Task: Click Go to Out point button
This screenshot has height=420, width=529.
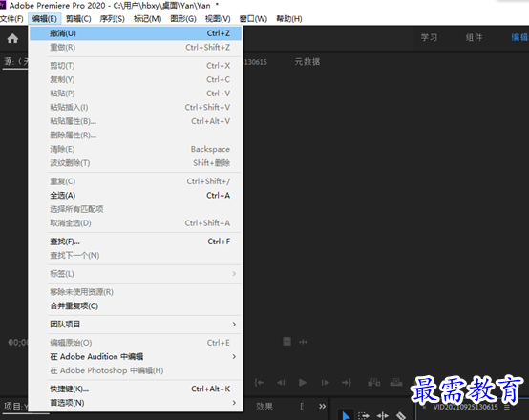Action: point(347,382)
